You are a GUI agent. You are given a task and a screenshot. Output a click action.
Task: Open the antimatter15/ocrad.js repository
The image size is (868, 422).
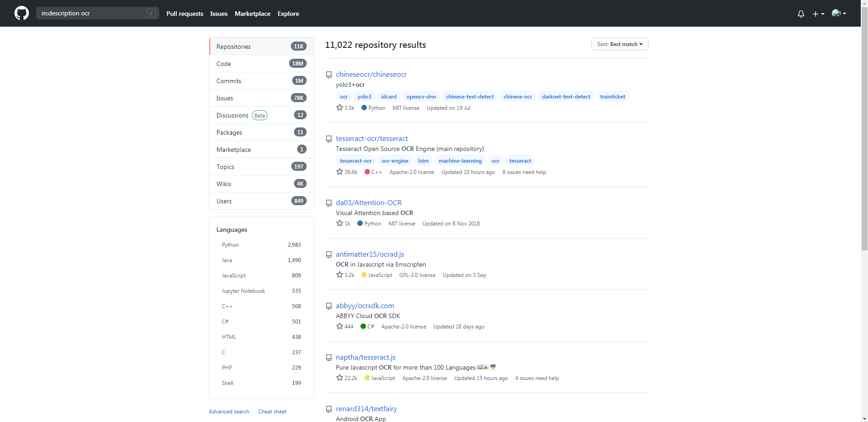[x=370, y=254]
